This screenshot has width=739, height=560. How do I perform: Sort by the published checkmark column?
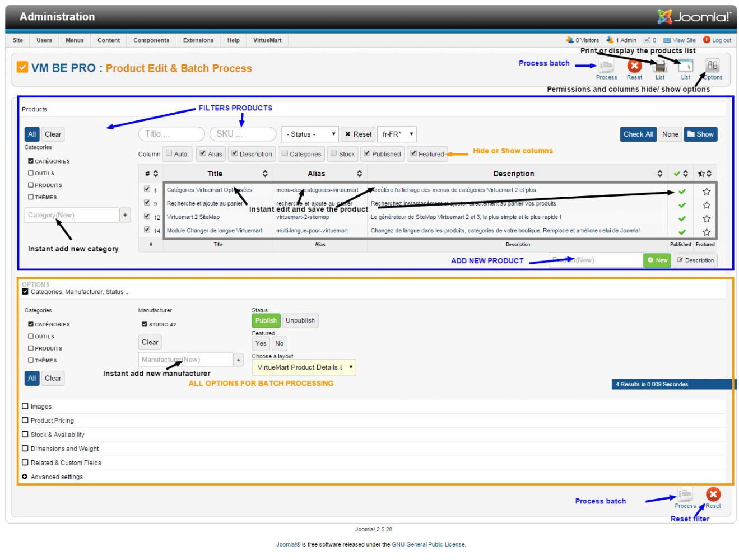click(681, 174)
